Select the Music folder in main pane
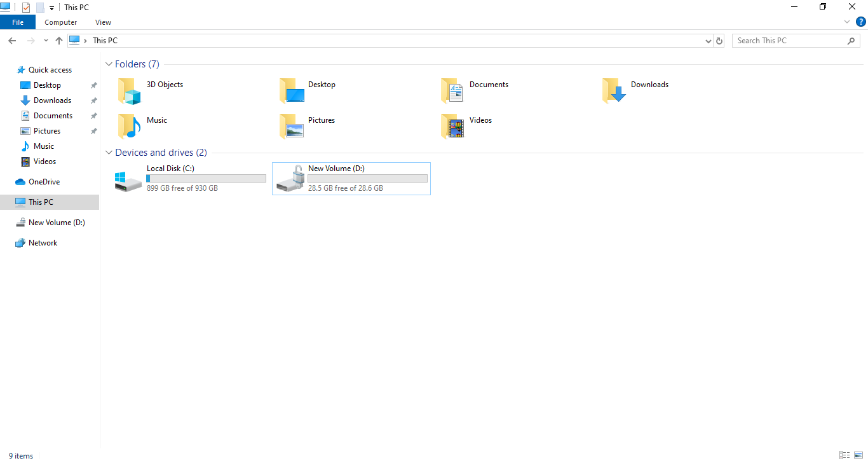The height and width of the screenshot is (463, 868). [x=129, y=127]
